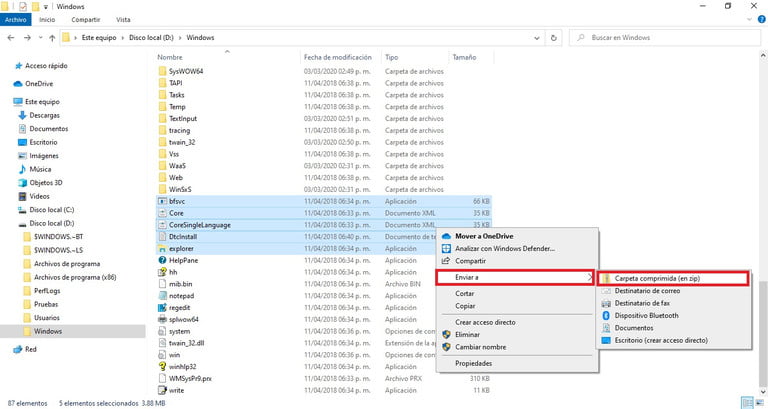Click the winhlp32 help icon

click(x=163, y=366)
